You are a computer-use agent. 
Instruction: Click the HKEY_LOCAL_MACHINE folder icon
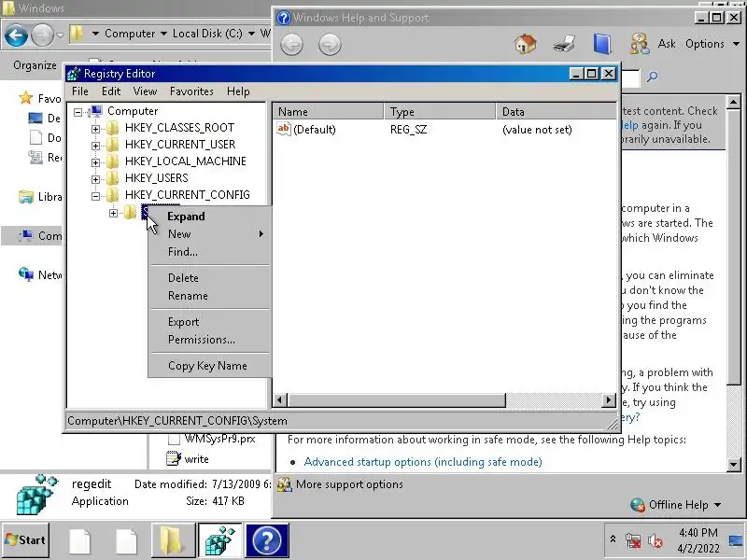[x=112, y=161]
